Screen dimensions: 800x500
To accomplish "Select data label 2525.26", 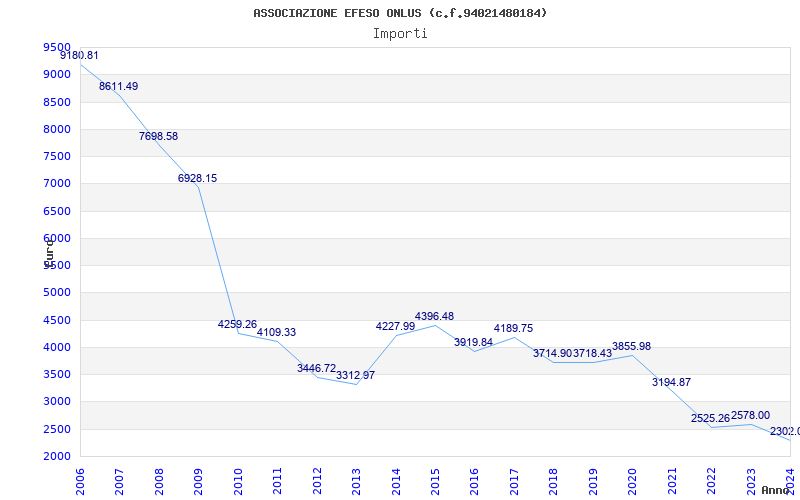I will coord(711,418).
